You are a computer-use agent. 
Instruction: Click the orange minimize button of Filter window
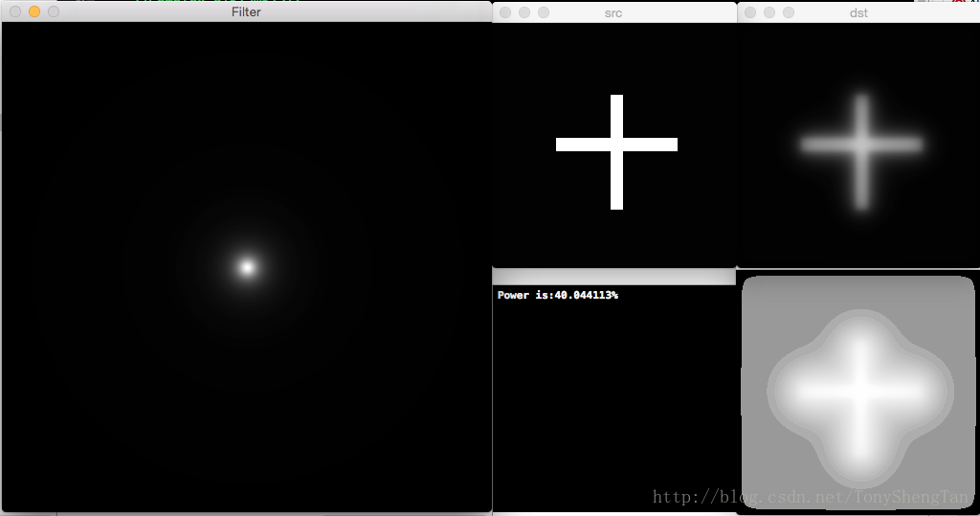(34, 12)
